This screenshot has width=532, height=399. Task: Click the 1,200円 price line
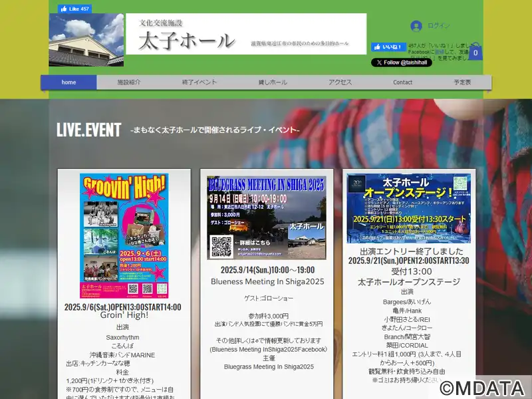(110, 380)
